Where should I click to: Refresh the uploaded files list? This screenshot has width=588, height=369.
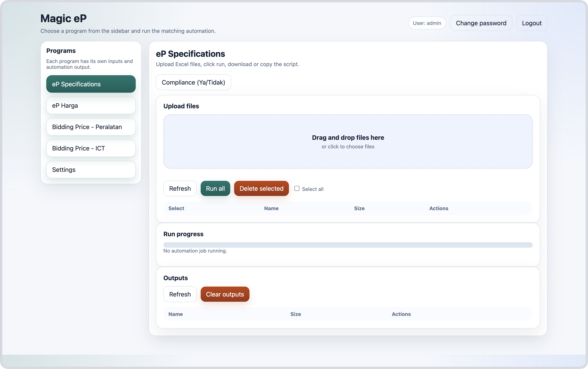[180, 188]
